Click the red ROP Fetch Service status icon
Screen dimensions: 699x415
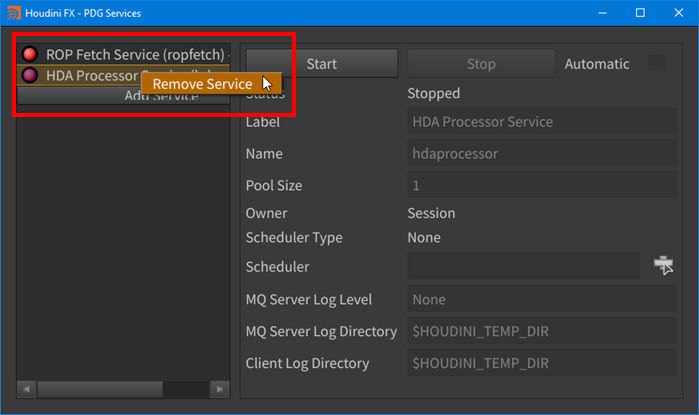(x=29, y=54)
